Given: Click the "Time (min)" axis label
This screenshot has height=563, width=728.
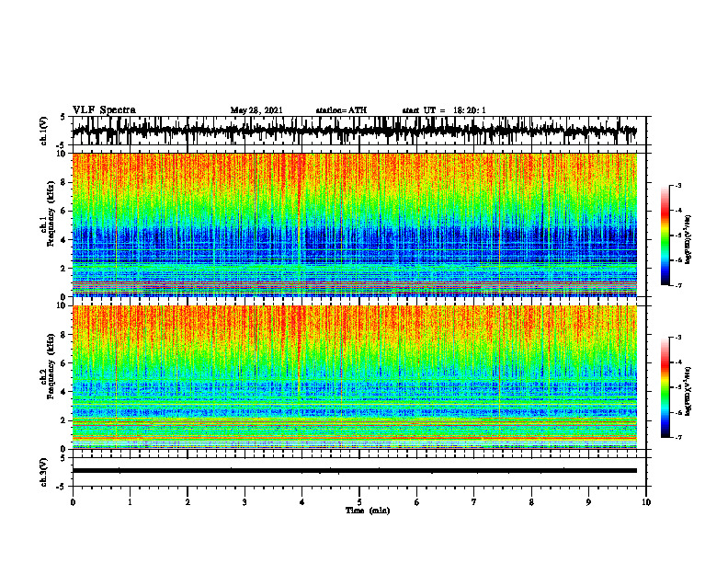Looking at the screenshot, I should click(x=368, y=511).
